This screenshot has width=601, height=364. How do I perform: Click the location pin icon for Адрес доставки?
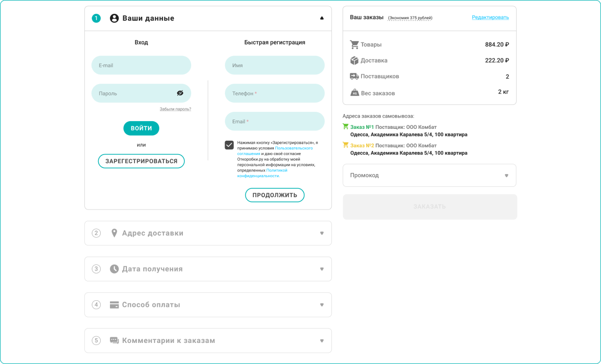point(114,233)
